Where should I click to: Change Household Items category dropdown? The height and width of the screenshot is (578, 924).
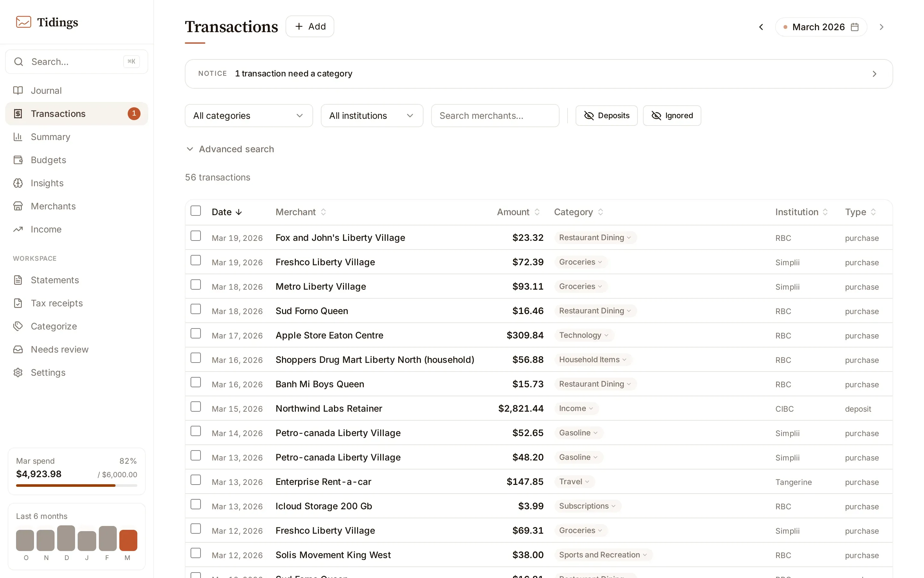(x=593, y=360)
